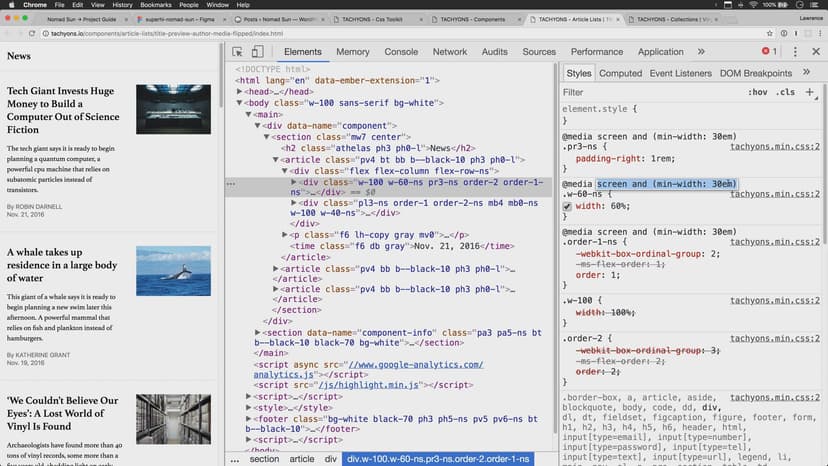The height and width of the screenshot is (466, 828).
Task: Uncheck the width: 60% property checkbox
Action: click(x=568, y=206)
